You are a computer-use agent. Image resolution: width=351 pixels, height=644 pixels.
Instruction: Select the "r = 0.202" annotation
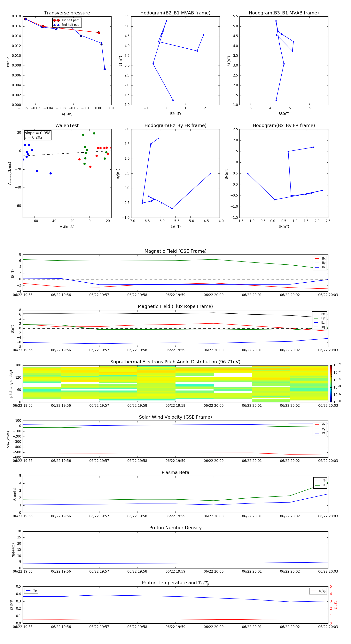coord(34,138)
